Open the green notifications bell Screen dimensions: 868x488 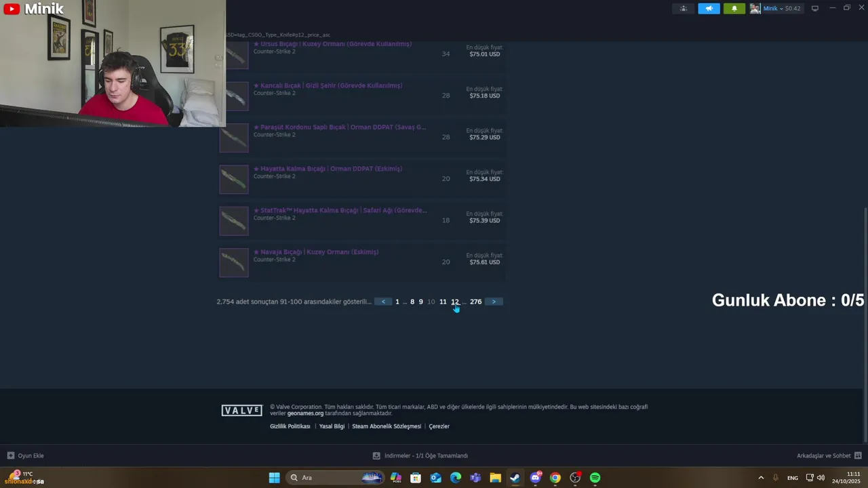[x=734, y=8]
